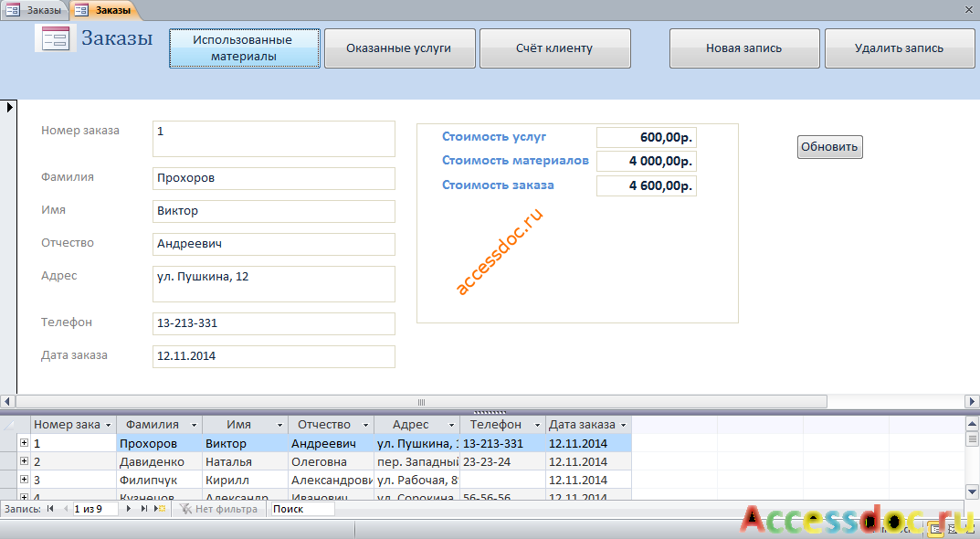Select the Наталья cell in the datasheet
This screenshot has width=980, height=539.
click(x=245, y=461)
